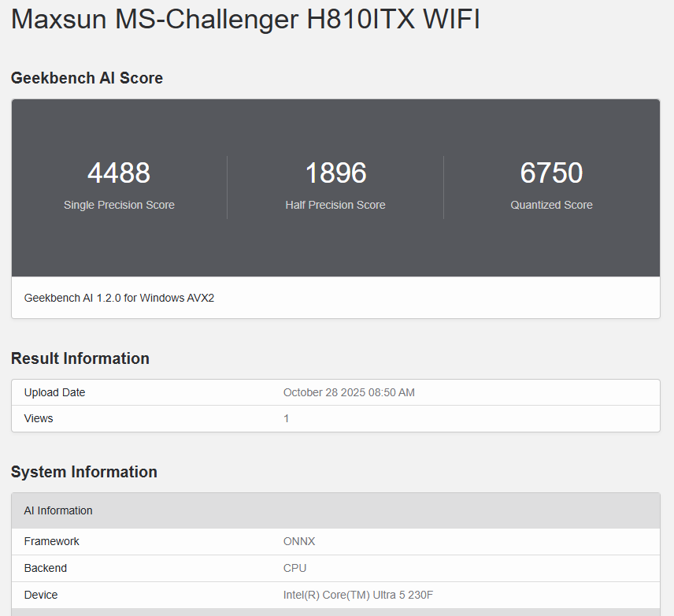Click the Views count value 1

click(287, 418)
